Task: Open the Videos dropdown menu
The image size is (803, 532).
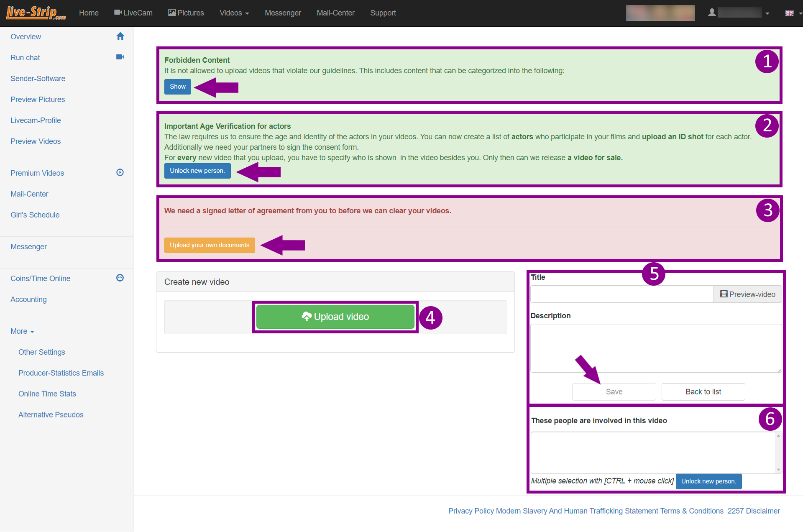Action: pos(234,13)
